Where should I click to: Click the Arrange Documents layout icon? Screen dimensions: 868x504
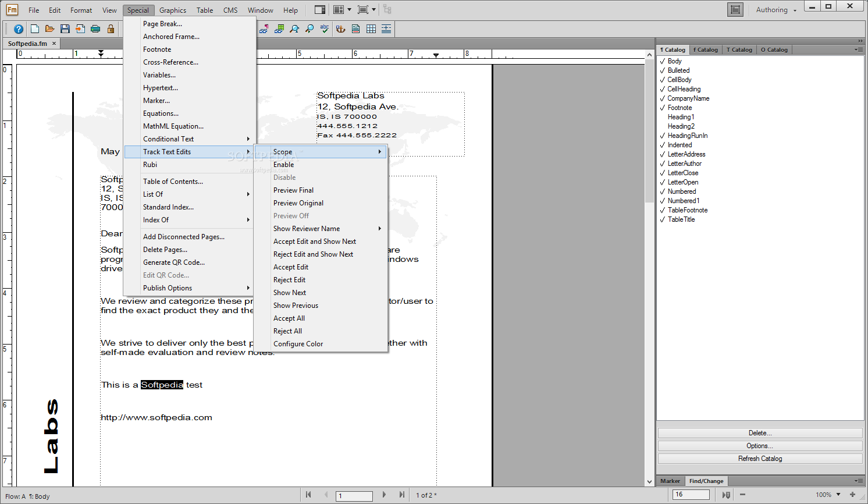[x=339, y=10]
